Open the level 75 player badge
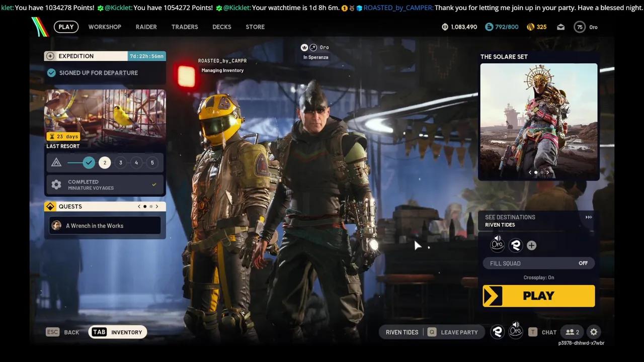The image size is (644, 362). [x=580, y=27]
